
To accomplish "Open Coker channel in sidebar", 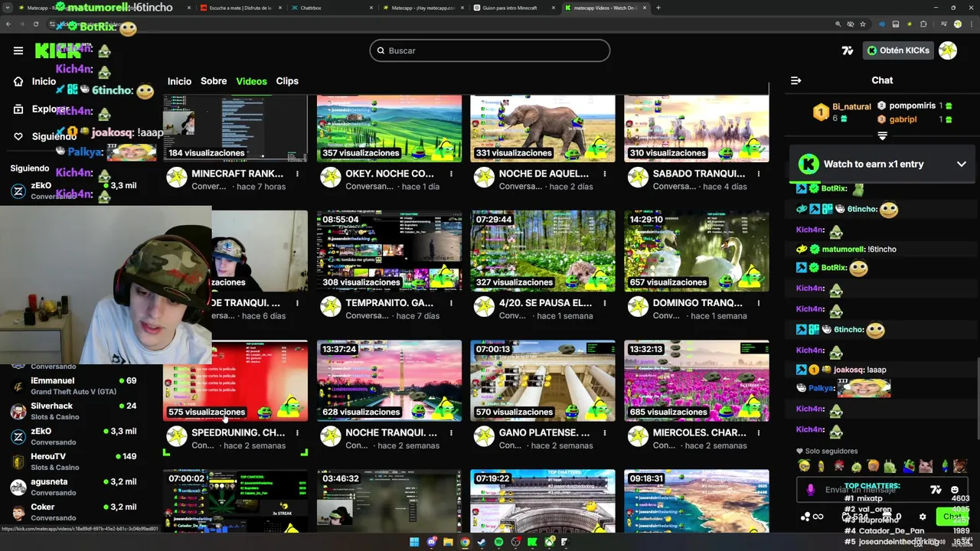I will (74, 512).
